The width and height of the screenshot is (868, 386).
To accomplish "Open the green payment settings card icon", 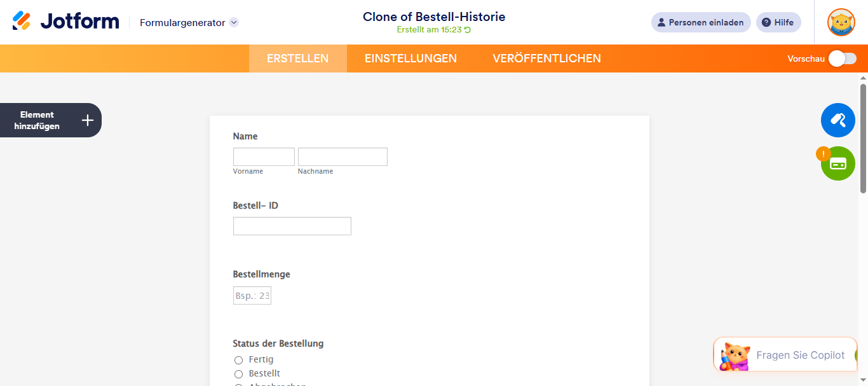I will pyautogui.click(x=838, y=163).
